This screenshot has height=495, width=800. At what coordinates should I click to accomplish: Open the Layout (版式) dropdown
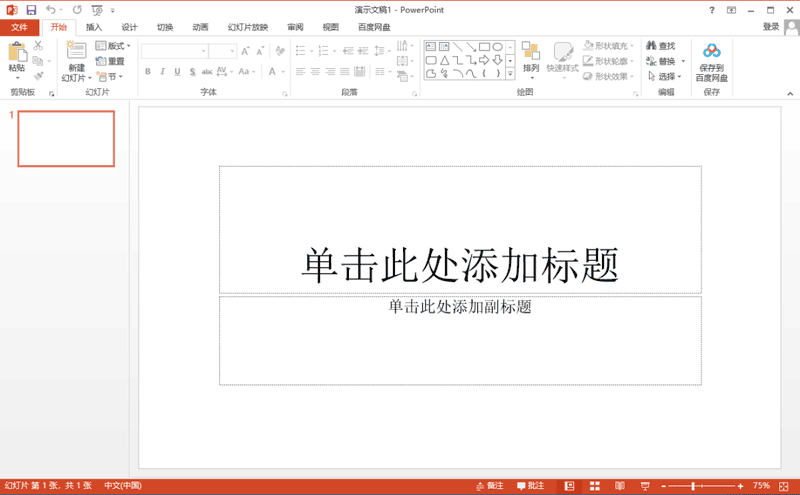[113, 46]
